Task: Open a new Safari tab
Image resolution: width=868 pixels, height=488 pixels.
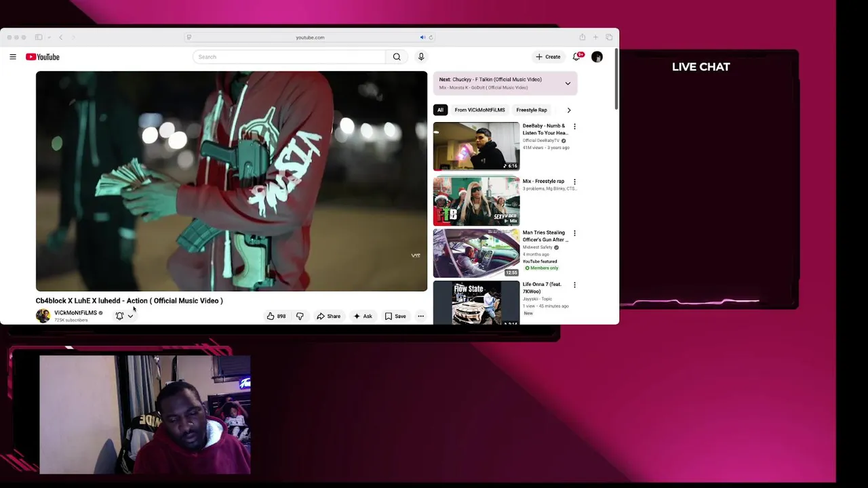Action: 595,37
